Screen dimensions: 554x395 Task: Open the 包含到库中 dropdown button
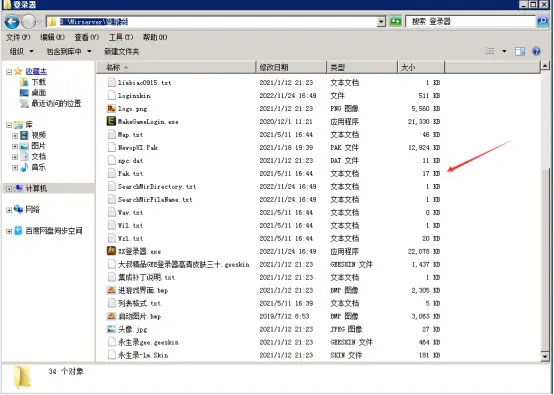click(69, 52)
